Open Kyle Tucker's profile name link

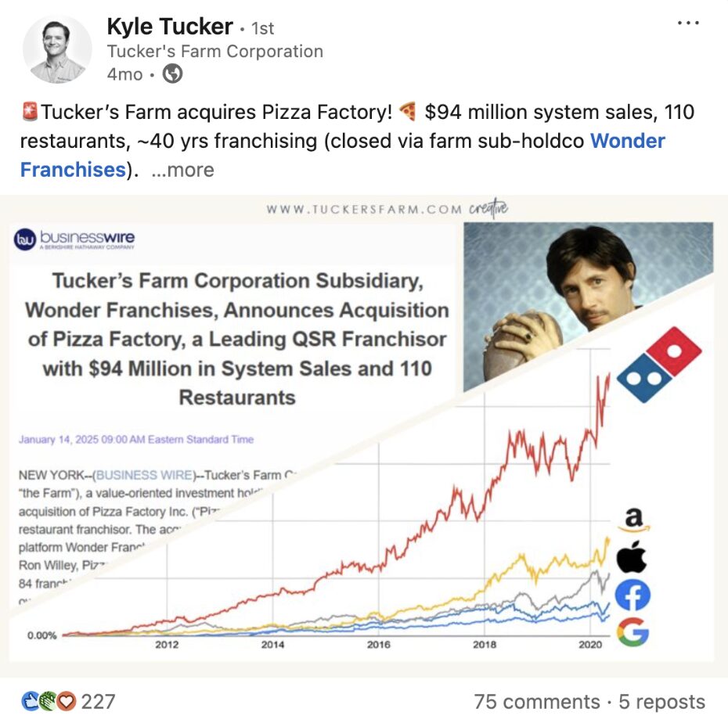[x=170, y=27]
